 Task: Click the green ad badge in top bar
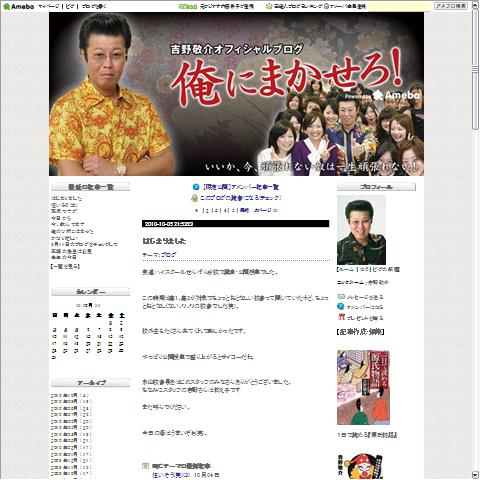point(188,6)
